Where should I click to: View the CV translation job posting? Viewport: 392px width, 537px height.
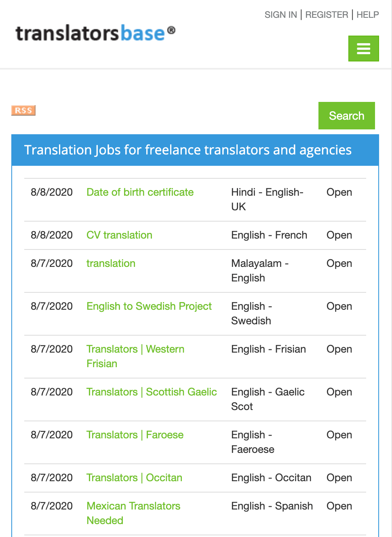119,235
